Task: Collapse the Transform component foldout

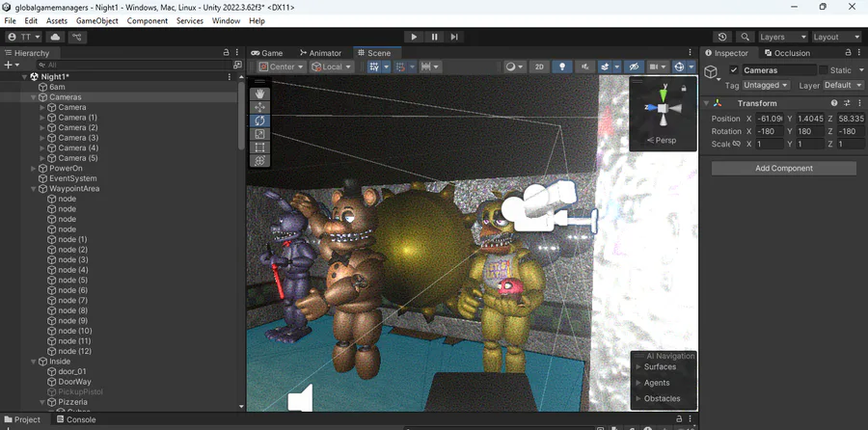Action: pyautogui.click(x=706, y=103)
